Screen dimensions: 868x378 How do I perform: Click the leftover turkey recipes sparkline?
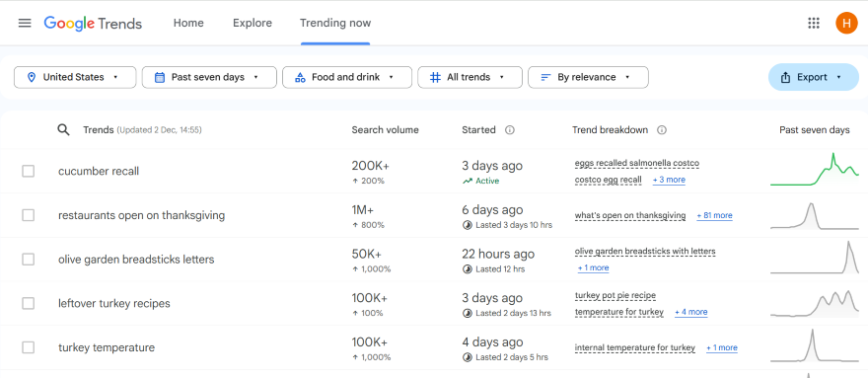click(815, 304)
